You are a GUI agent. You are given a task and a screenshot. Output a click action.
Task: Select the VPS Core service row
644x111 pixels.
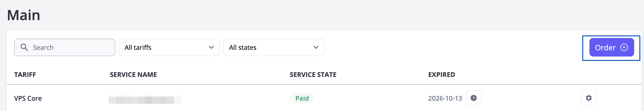click(x=233, y=98)
